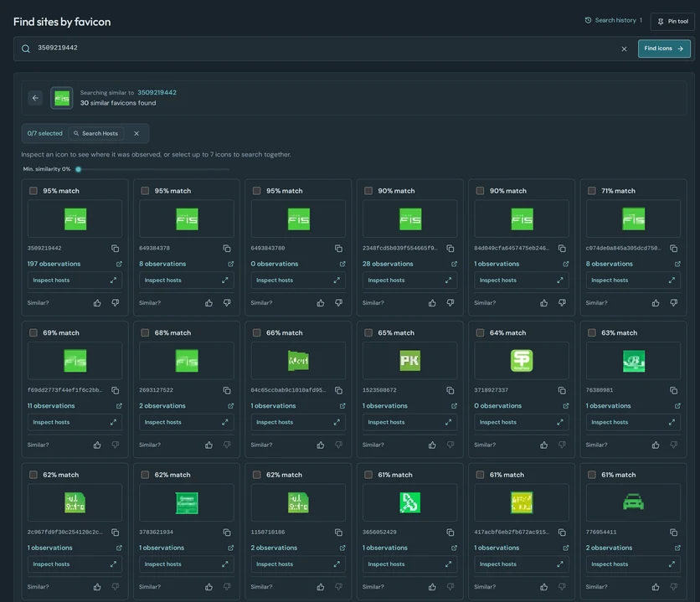Select the 64% match favicon checkbox
Image resolution: width=700 pixels, height=602 pixels.
(480, 333)
